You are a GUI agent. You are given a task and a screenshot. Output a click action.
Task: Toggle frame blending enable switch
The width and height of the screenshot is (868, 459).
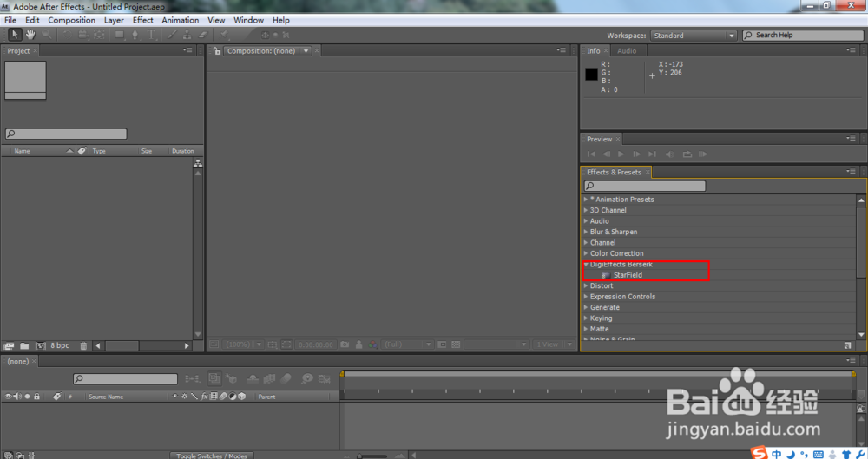click(270, 378)
